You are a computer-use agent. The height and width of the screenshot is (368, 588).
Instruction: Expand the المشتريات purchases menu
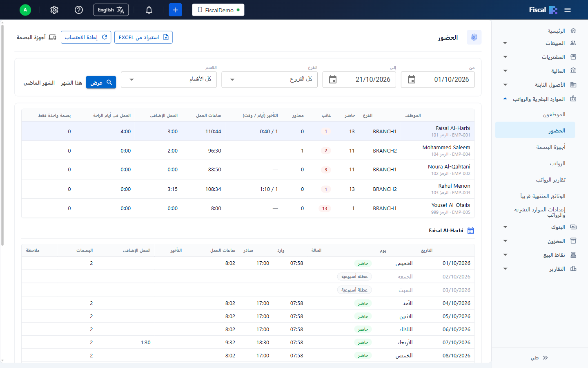(x=539, y=57)
